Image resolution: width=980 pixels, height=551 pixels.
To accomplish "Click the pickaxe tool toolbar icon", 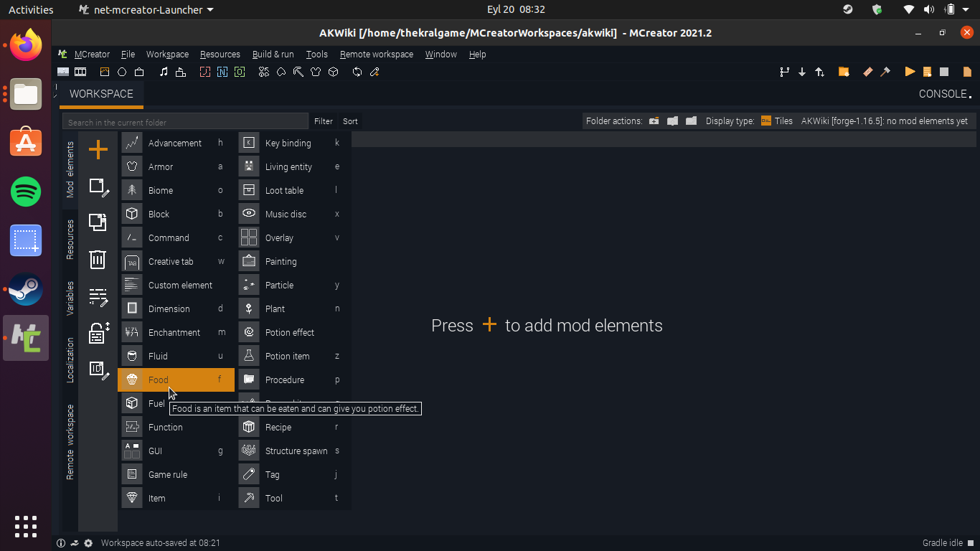I will click(298, 72).
